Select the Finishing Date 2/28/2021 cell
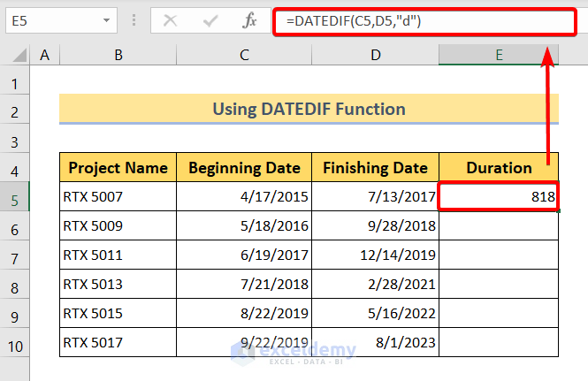Screen dimensions: 588x381 375,284
